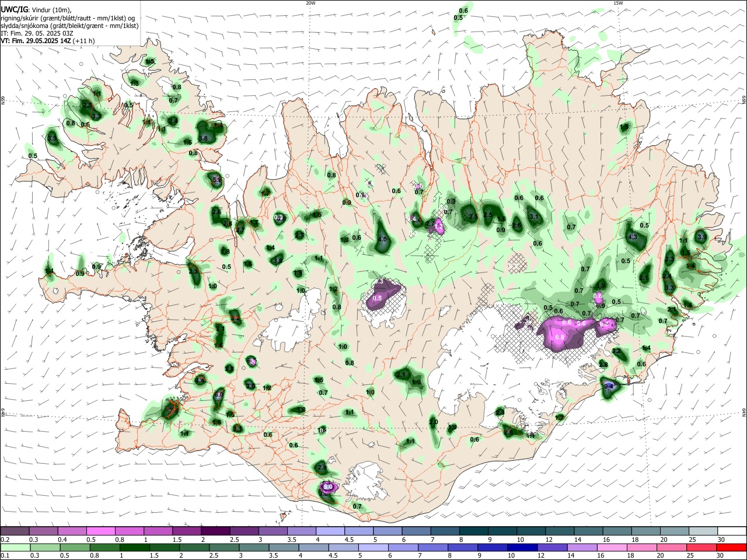Click the 'Vindur (10m)' legend text

pos(51,10)
